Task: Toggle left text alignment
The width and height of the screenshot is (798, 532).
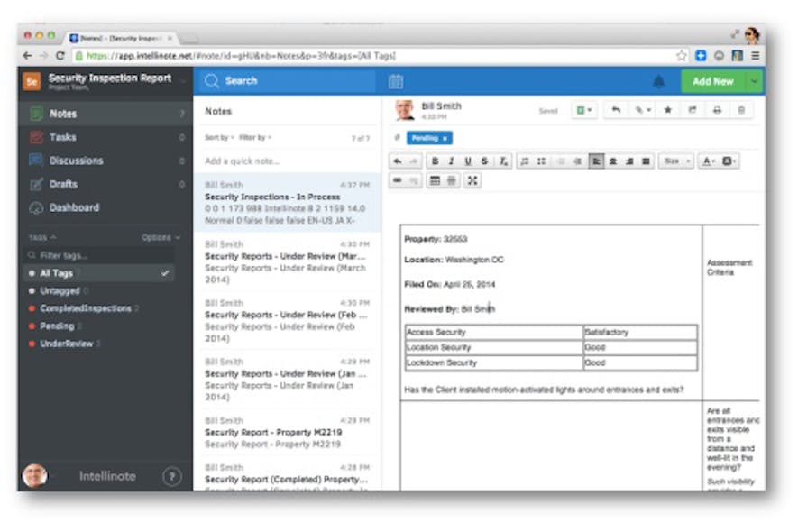Action: click(596, 161)
